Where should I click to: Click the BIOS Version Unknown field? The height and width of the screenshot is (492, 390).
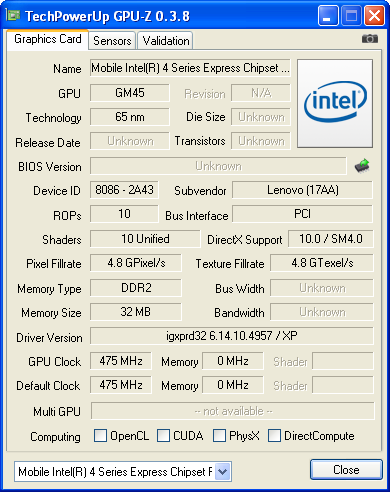point(218,166)
